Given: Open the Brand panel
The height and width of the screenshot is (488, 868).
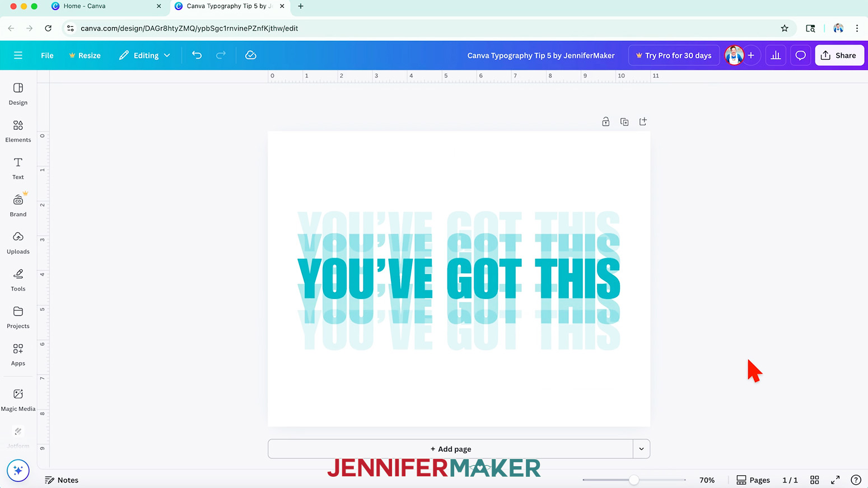Looking at the screenshot, I should click(x=18, y=206).
